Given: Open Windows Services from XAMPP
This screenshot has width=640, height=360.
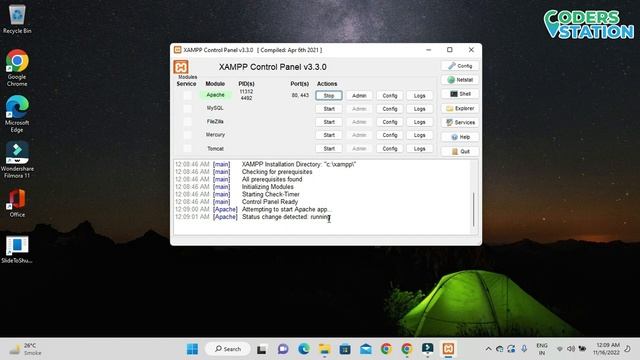Looking at the screenshot, I should 460,122.
